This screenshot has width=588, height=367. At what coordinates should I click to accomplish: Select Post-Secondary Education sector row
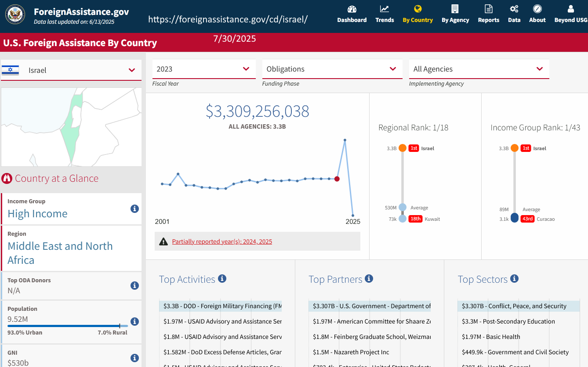(x=519, y=321)
